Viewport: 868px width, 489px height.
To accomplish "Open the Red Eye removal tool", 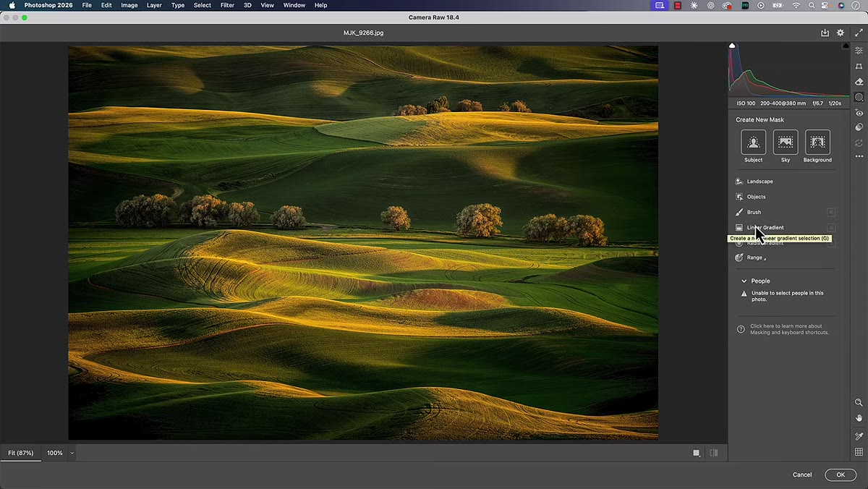I will (x=859, y=113).
